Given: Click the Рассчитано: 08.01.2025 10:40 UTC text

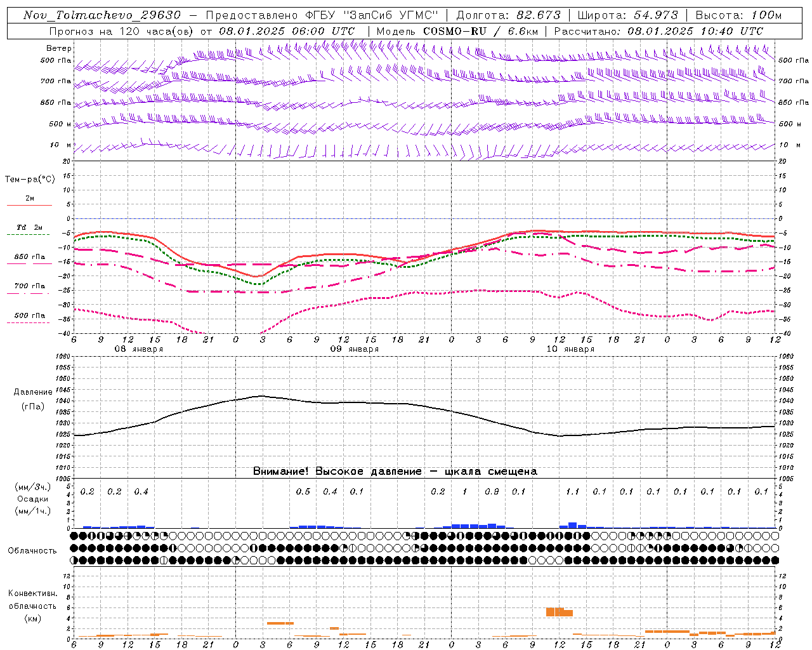Looking at the screenshot, I should [658, 31].
